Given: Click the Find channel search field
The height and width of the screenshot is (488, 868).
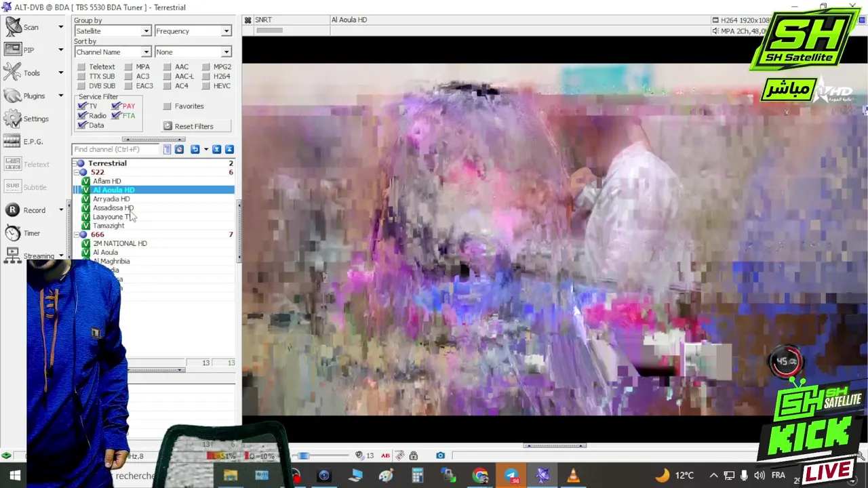Looking at the screenshot, I should coord(115,149).
